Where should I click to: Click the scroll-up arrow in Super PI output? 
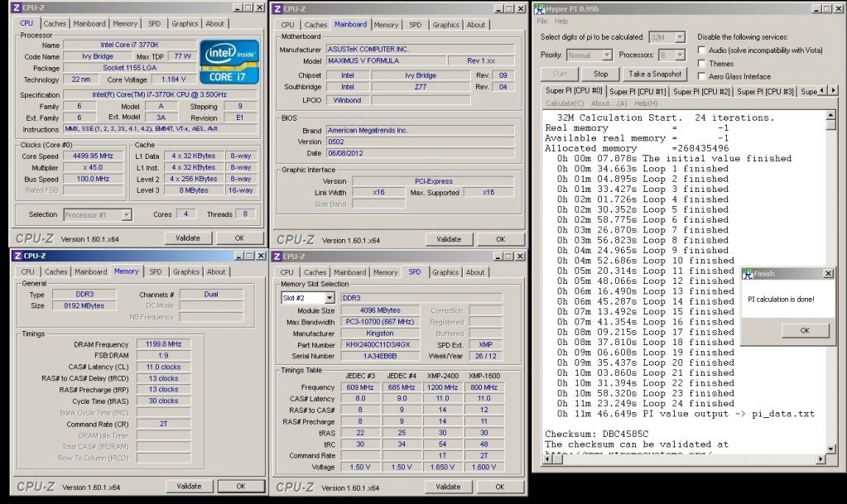coord(830,116)
